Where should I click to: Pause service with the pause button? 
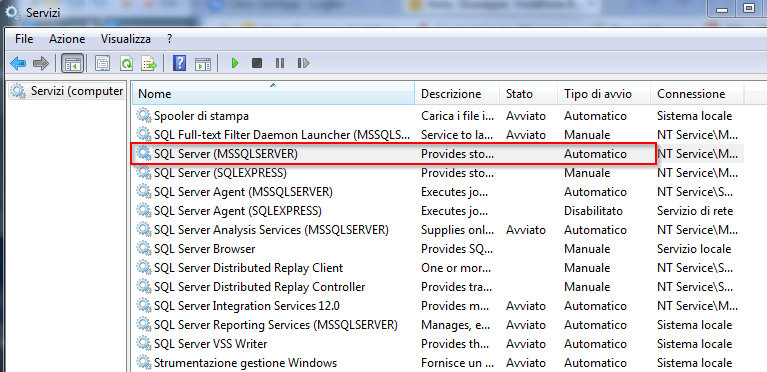point(280,63)
